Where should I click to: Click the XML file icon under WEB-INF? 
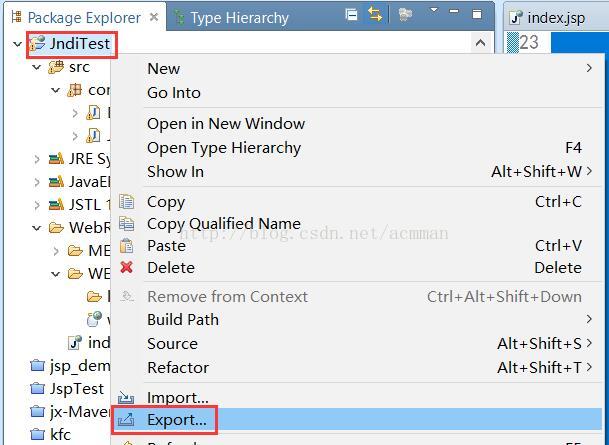pyautogui.click(x=94, y=319)
